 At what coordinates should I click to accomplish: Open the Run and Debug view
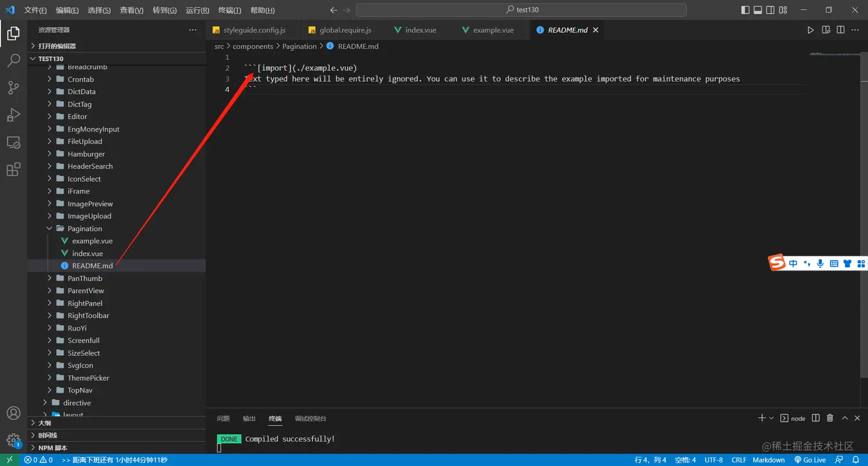[x=13, y=115]
